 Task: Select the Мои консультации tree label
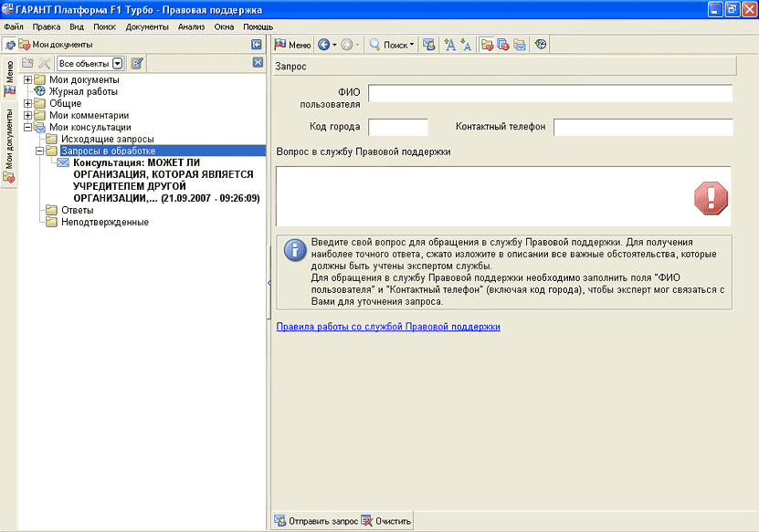click(x=90, y=127)
